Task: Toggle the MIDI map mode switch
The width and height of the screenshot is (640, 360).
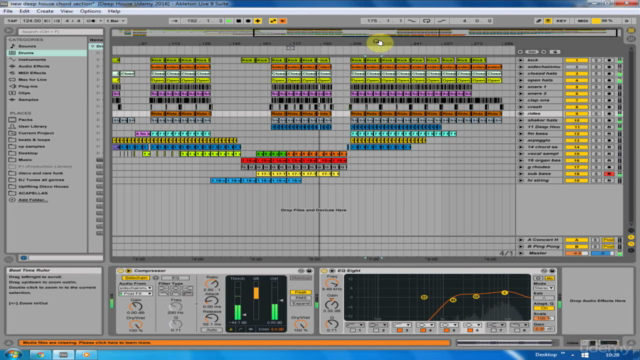Action: 583,21
